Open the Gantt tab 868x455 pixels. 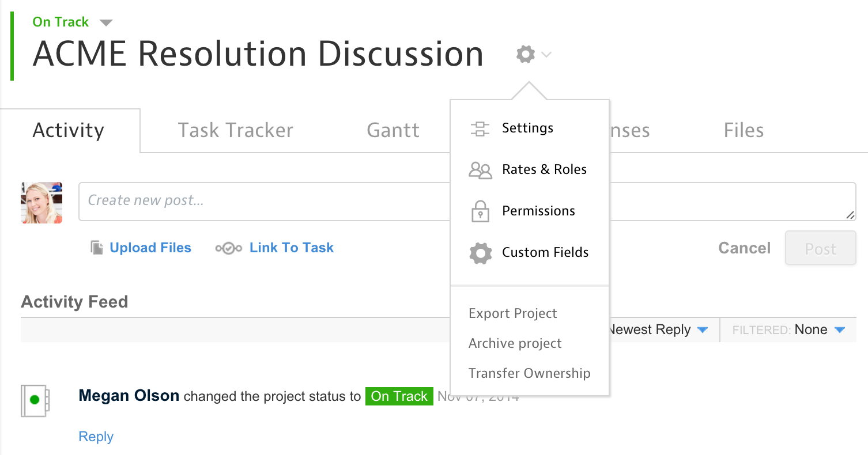click(x=393, y=130)
